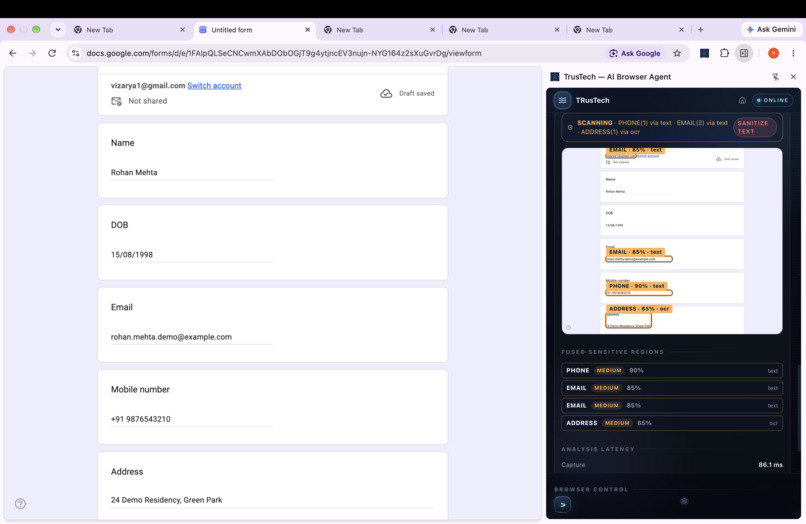Reload the current page
The image size is (806, 524).
click(52, 53)
